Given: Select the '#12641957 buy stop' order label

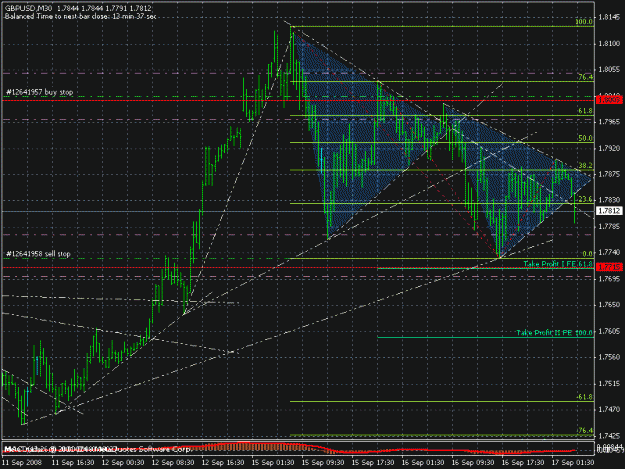Looking at the screenshot, I should point(39,92).
